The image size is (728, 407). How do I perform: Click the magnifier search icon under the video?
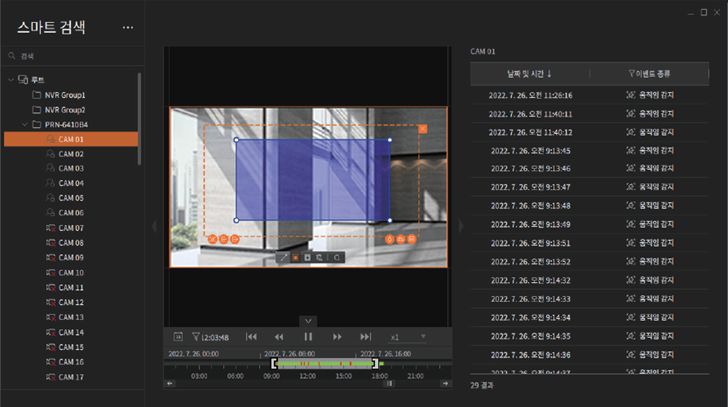coord(338,258)
